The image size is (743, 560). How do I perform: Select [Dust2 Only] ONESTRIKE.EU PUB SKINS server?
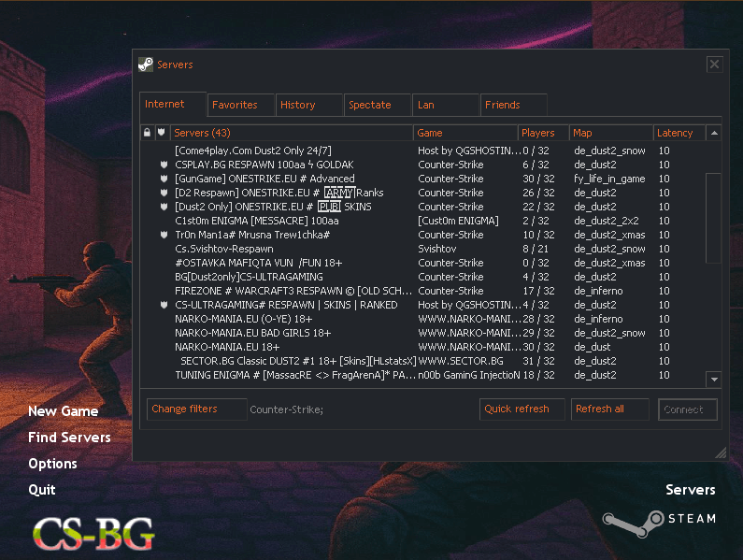click(422, 207)
